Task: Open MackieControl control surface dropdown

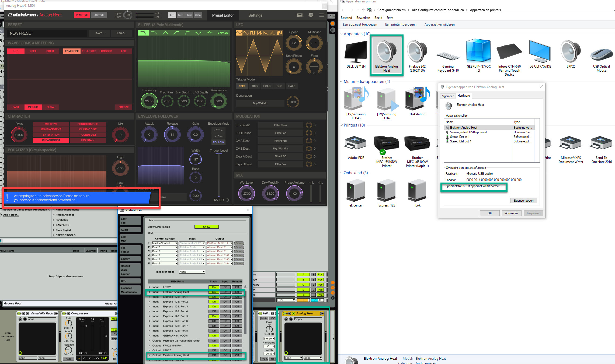Action: click(165, 243)
